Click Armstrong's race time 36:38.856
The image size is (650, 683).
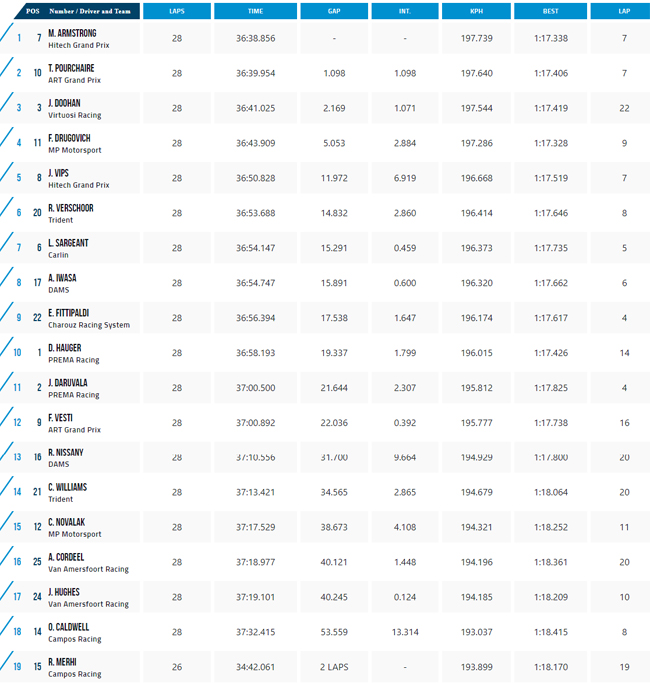point(255,38)
